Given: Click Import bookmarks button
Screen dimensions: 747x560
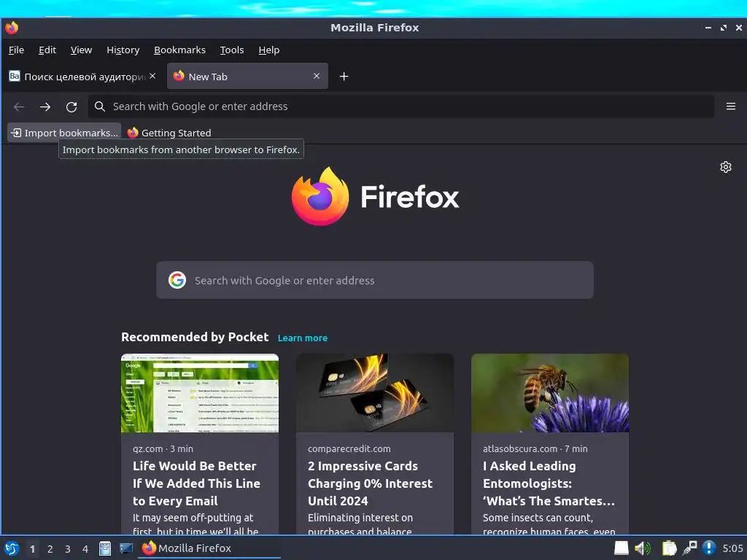Looking at the screenshot, I should (x=64, y=133).
